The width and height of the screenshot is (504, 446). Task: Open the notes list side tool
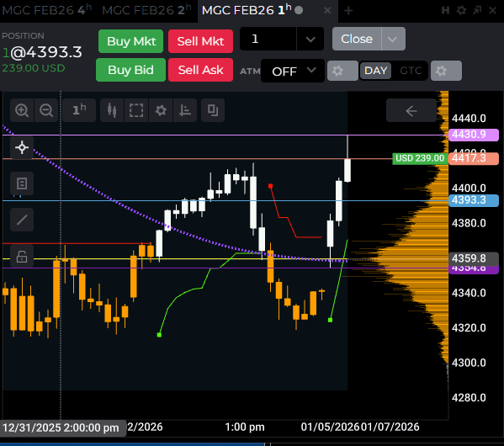(x=22, y=183)
